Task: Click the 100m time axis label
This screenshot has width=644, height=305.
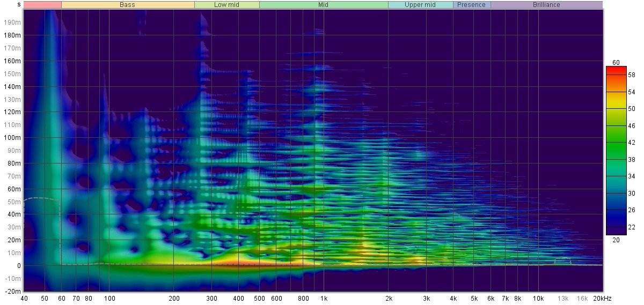Action: point(12,138)
